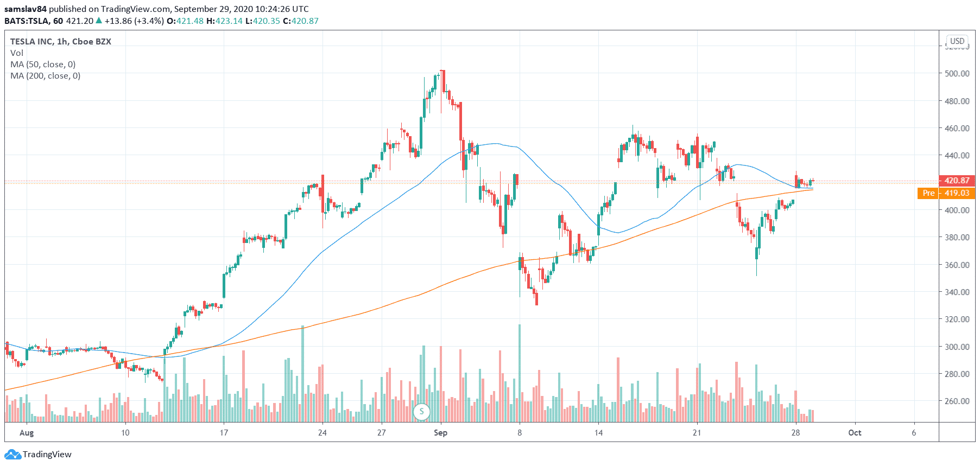Click the Sep label on the time axis

pos(440,432)
